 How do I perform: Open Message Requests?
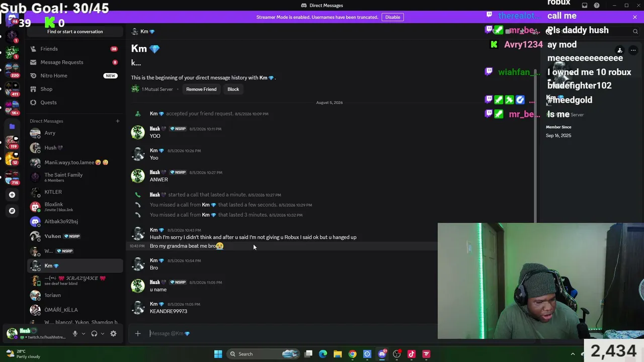pos(74,62)
